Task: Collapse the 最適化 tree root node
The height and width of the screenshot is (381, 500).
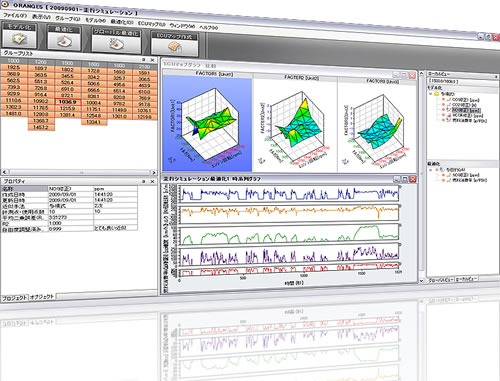Action: click(431, 170)
